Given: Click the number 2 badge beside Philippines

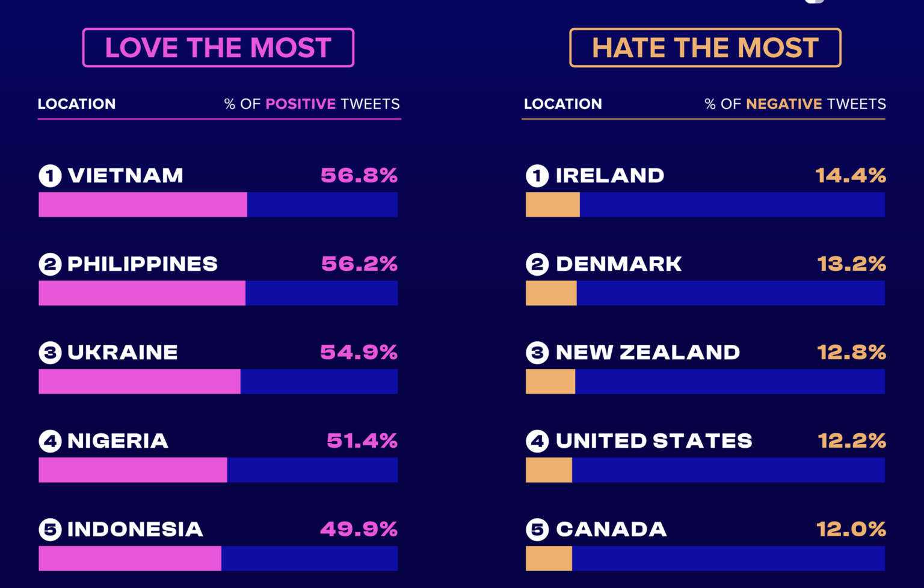Looking at the screenshot, I should point(51,264).
